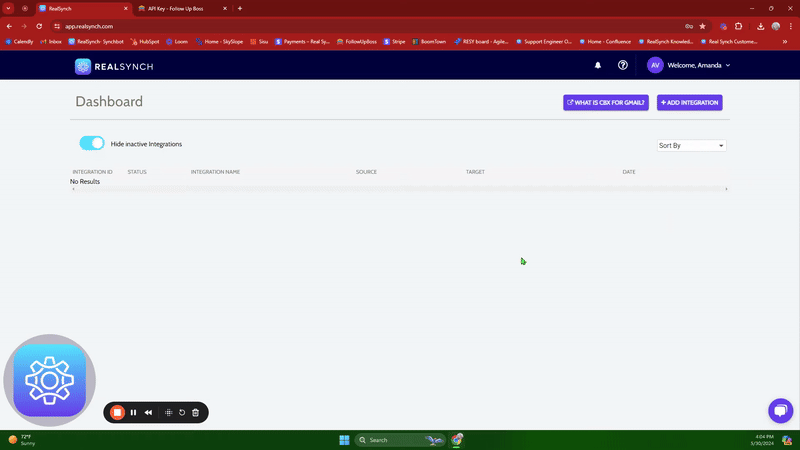Stop the screen recording
This screenshot has width=800, height=450.
pyautogui.click(x=117, y=412)
